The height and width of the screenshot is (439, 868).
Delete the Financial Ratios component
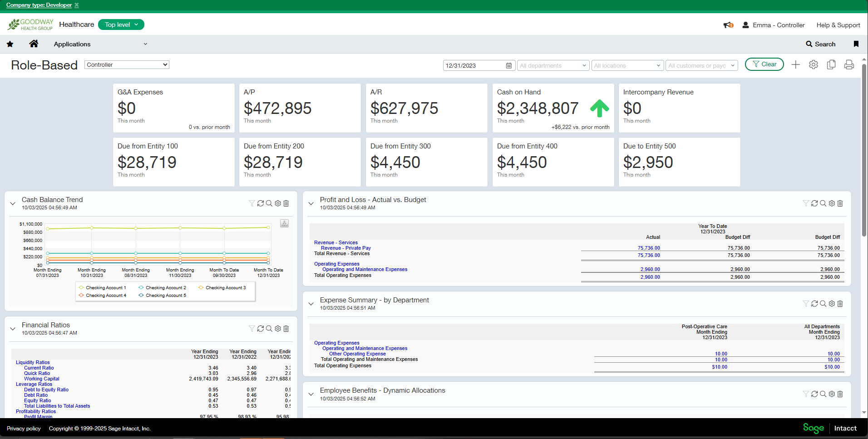[x=286, y=329]
